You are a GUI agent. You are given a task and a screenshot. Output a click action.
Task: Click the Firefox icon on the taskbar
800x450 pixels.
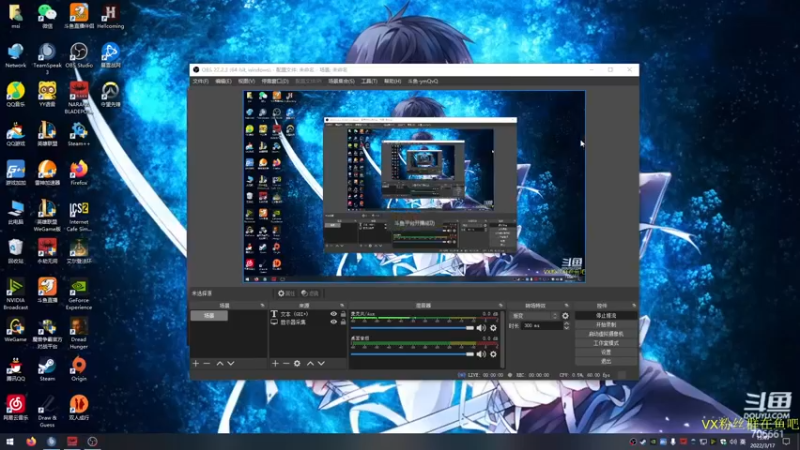tap(31, 441)
